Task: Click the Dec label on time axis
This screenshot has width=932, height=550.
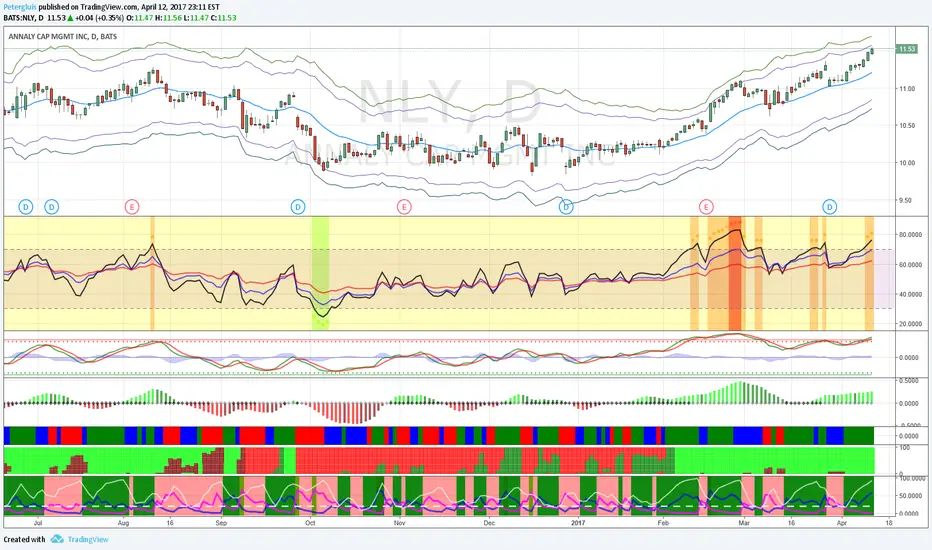Action: click(489, 523)
